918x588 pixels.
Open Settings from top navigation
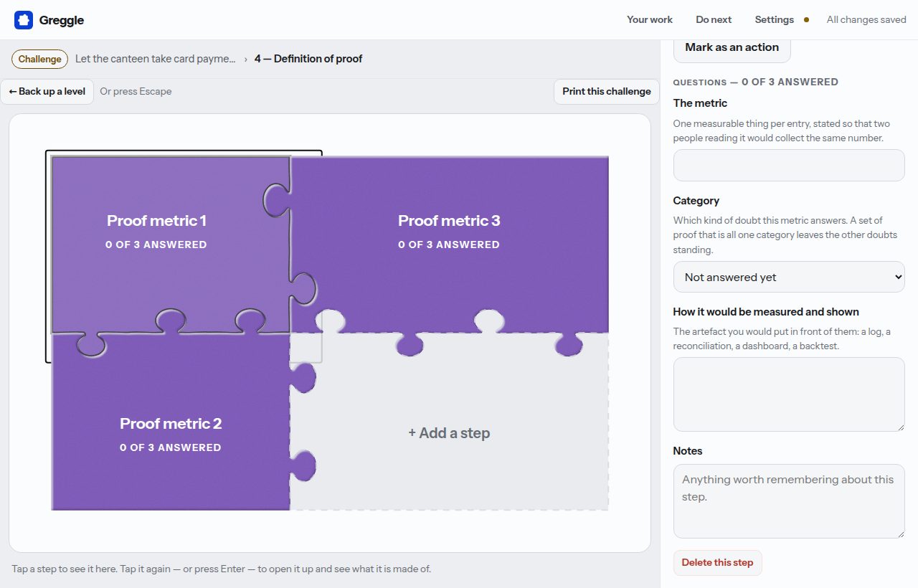(x=775, y=20)
